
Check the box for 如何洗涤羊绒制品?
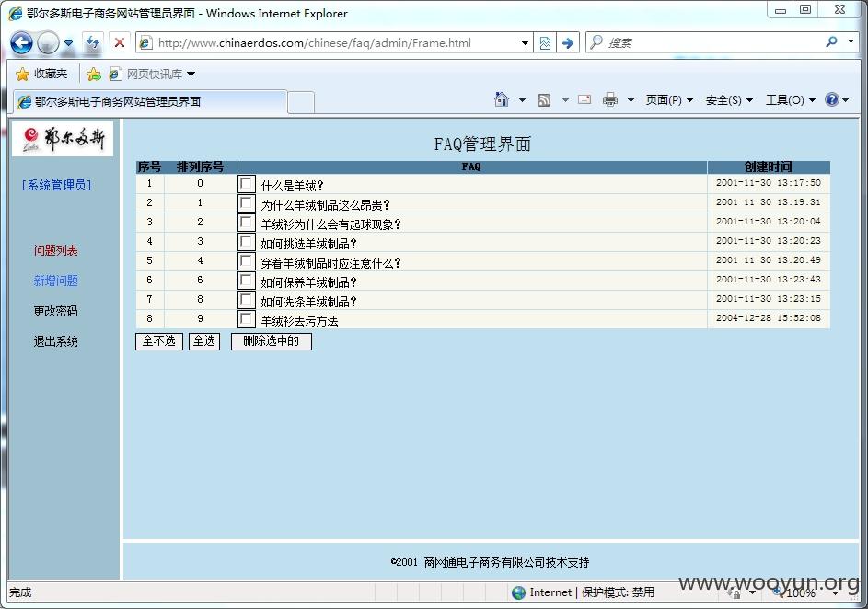(247, 300)
